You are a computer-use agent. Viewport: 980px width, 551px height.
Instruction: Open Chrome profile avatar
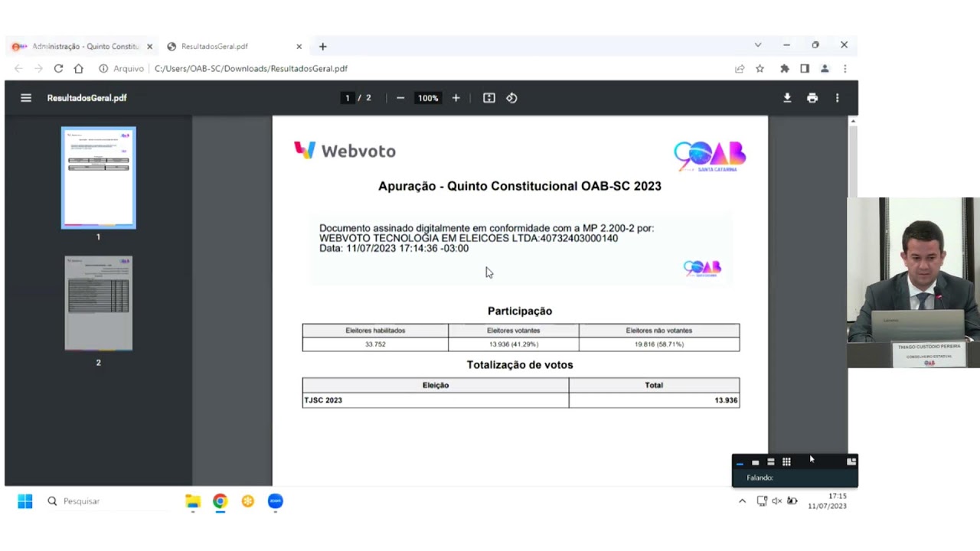pyautogui.click(x=825, y=68)
